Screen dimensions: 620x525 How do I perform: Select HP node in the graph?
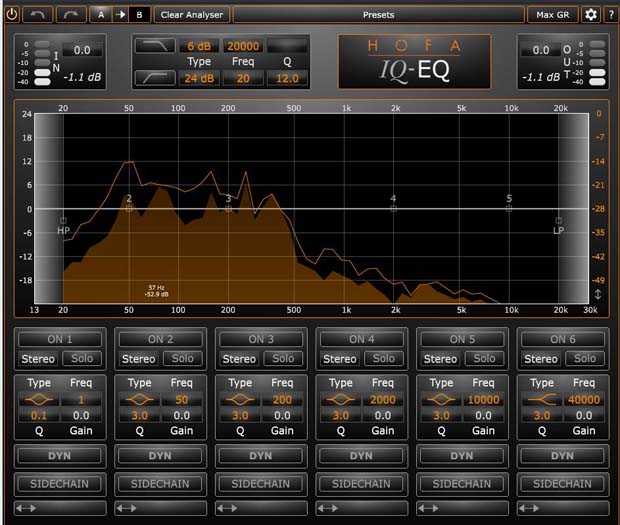63,220
